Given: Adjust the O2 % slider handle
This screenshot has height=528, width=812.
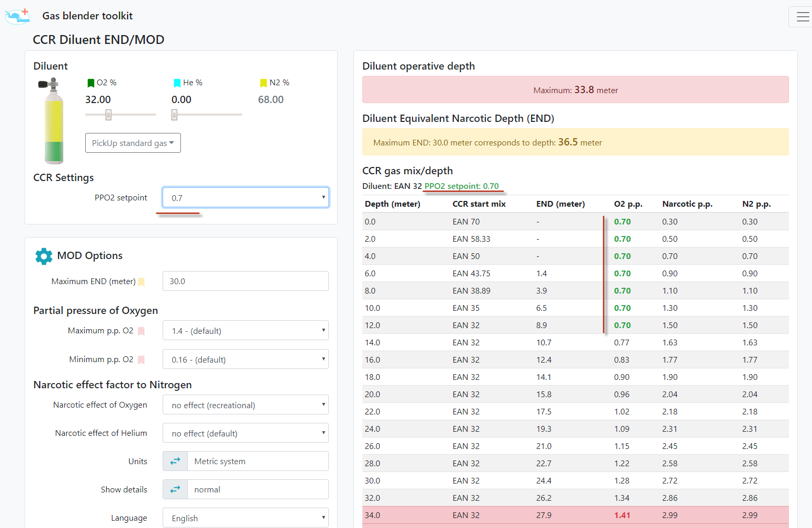Looking at the screenshot, I should [108, 115].
